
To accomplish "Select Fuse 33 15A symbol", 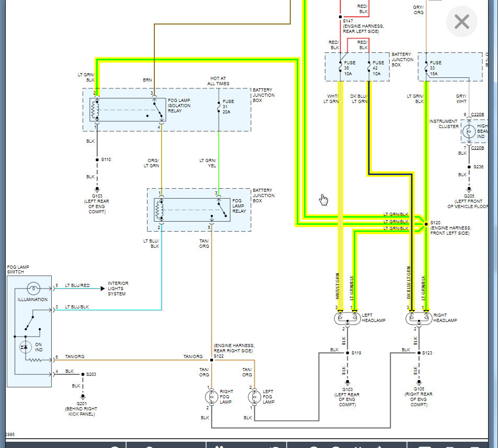I will pos(426,68).
